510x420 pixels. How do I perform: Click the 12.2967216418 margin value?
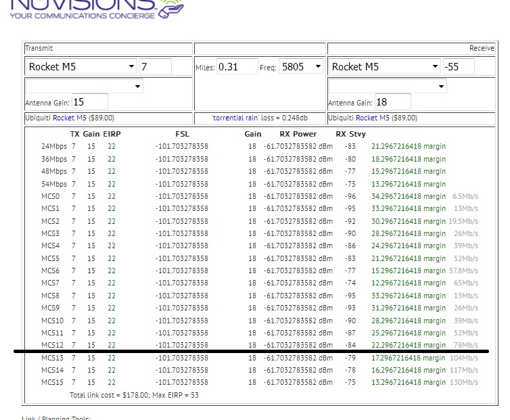pyautogui.click(x=409, y=283)
